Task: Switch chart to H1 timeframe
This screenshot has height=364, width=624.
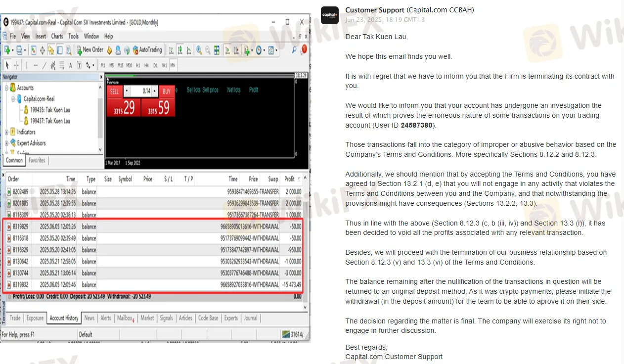Action: coord(138,65)
